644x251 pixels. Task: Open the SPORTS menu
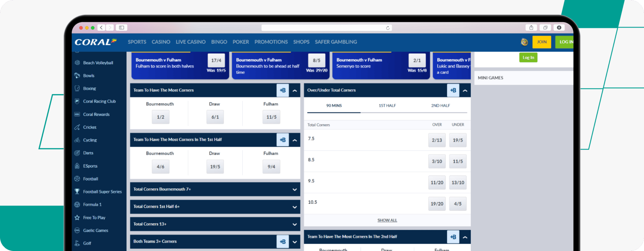click(x=137, y=42)
